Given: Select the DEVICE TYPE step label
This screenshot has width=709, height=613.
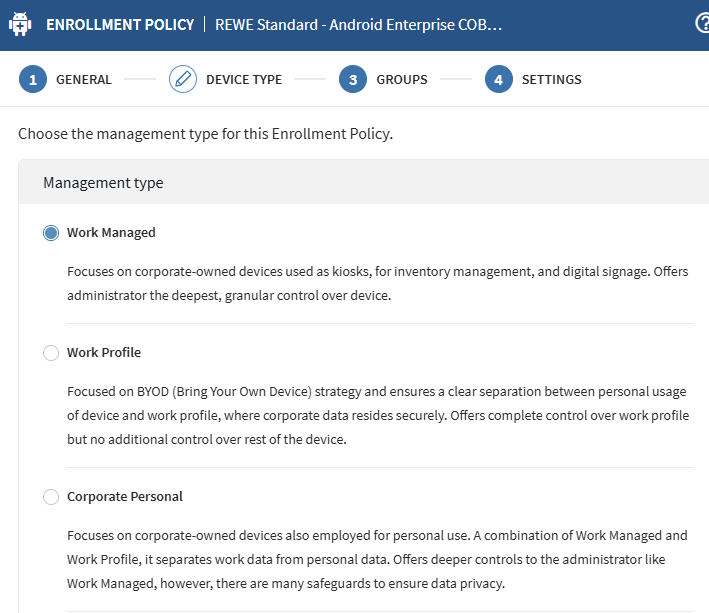Looking at the screenshot, I should tap(244, 79).
